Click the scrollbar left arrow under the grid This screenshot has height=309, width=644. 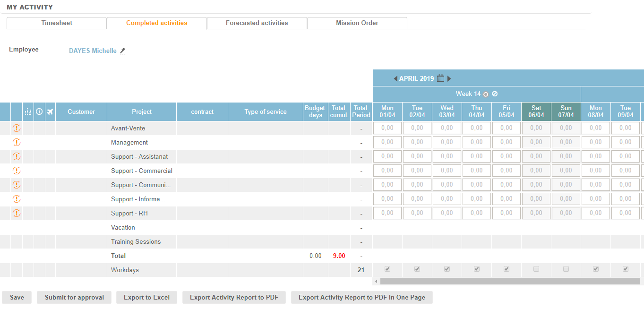(376, 282)
